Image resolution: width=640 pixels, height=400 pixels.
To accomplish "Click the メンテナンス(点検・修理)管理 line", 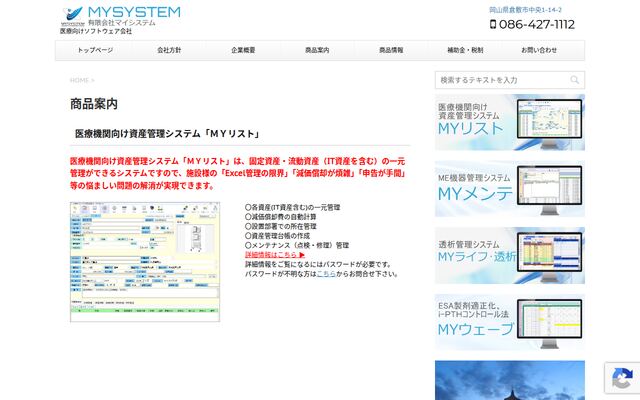I will [x=297, y=245].
